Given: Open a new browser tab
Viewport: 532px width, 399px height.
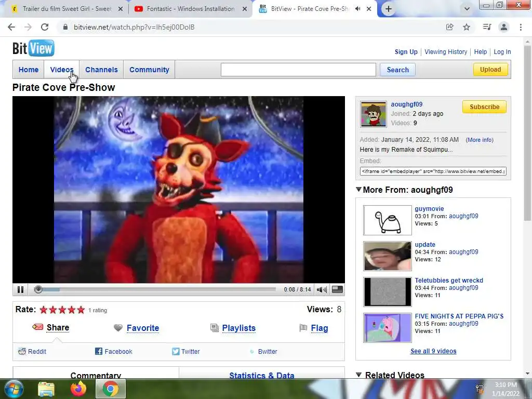Looking at the screenshot, I should [x=389, y=9].
